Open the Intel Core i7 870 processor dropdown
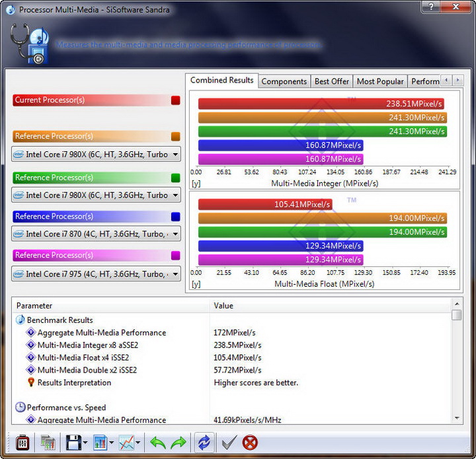The image size is (476, 459). (97, 234)
